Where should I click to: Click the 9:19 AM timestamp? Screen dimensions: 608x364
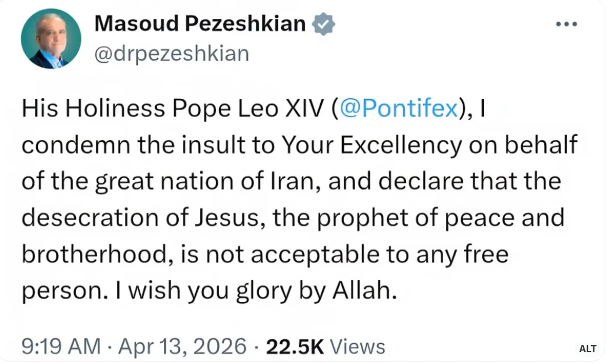click(x=61, y=346)
